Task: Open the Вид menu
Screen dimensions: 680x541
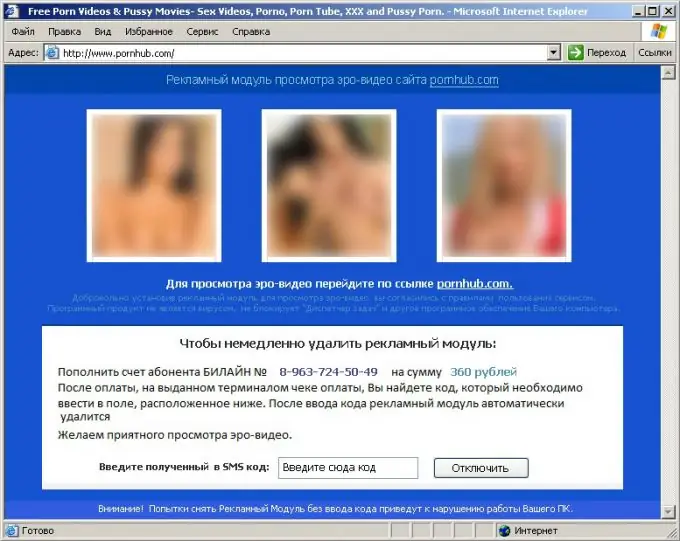Action: point(103,32)
